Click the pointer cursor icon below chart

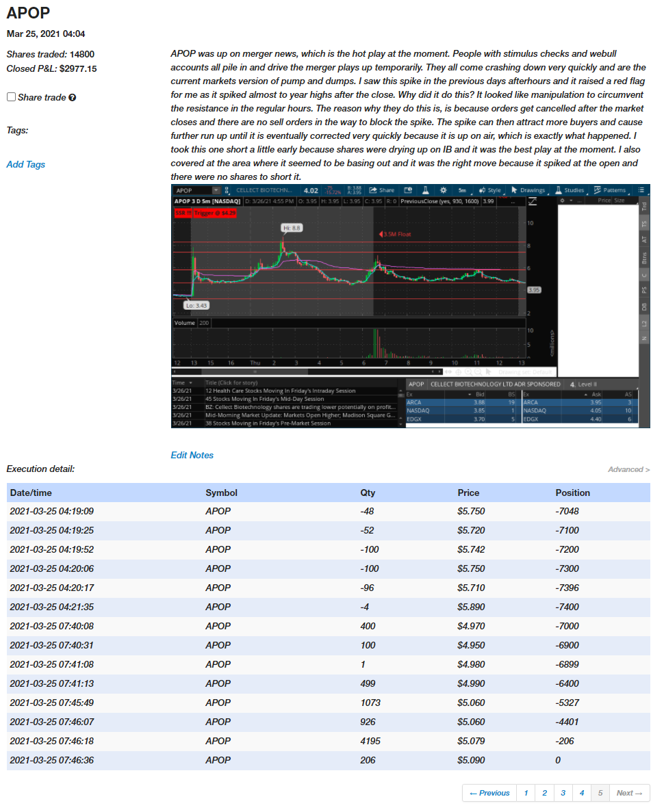point(488,372)
